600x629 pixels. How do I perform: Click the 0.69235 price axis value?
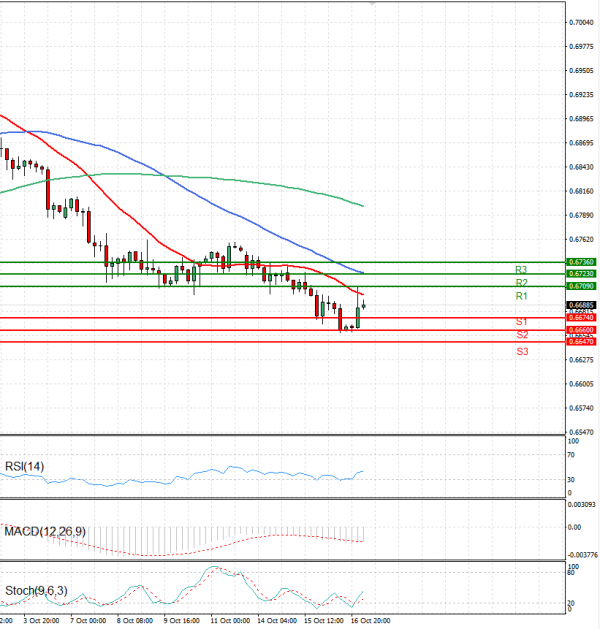[581, 95]
